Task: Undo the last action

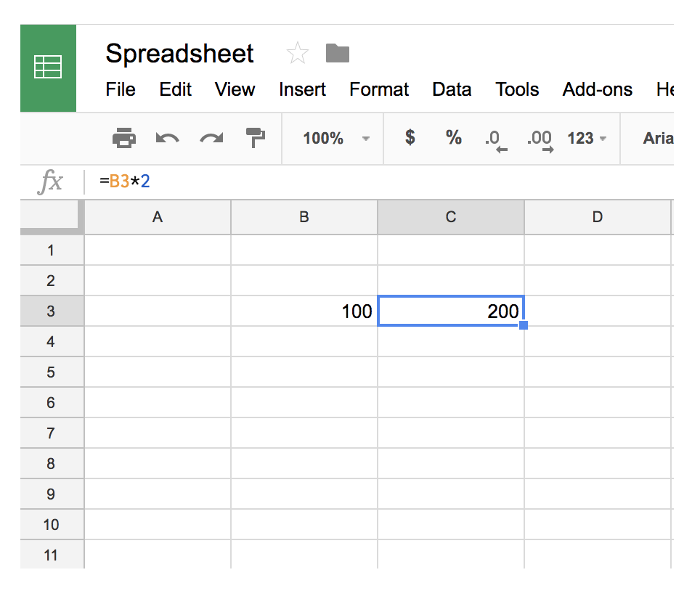Action: click(x=168, y=138)
